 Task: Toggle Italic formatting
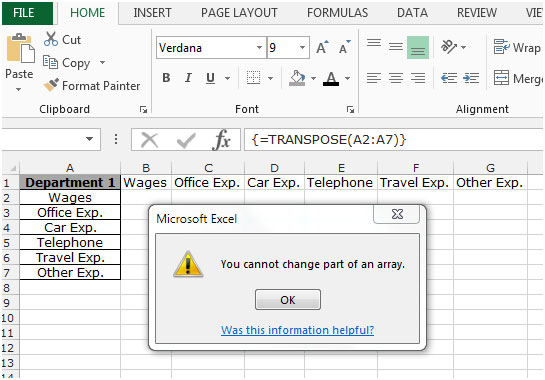188,78
